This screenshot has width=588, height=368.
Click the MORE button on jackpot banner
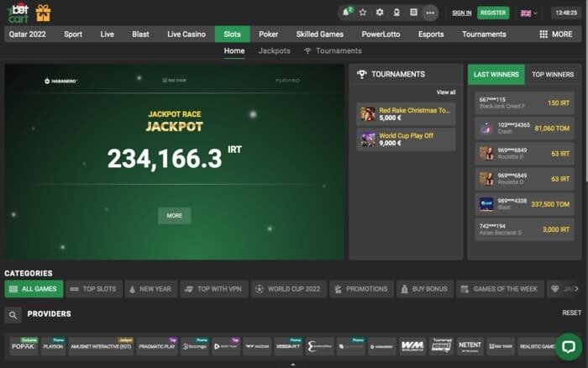(175, 216)
